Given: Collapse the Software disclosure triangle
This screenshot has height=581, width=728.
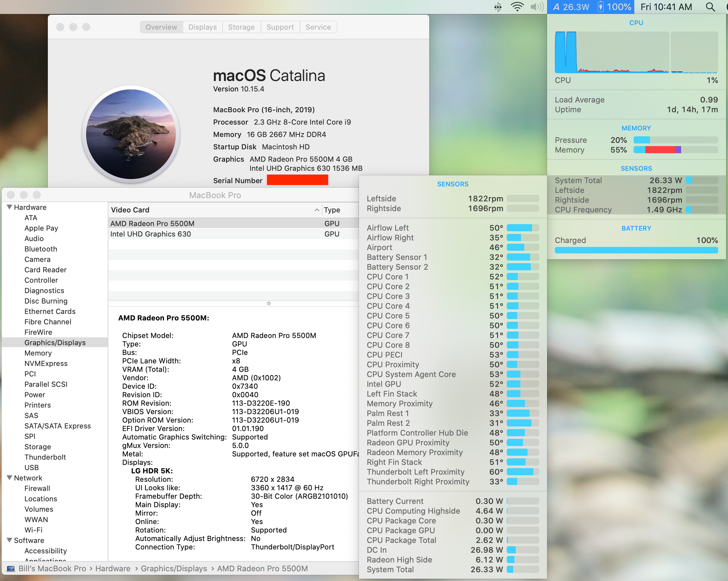Looking at the screenshot, I should (x=9, y=540).
